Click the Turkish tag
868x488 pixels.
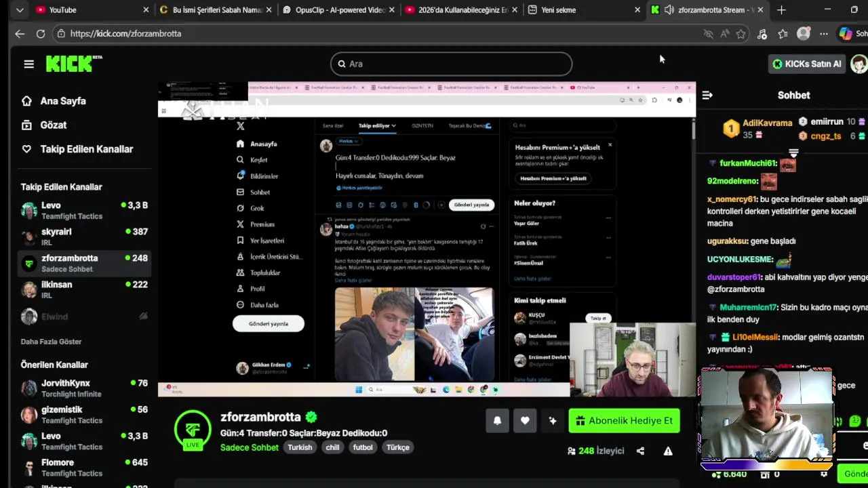[x=300, y=447]
